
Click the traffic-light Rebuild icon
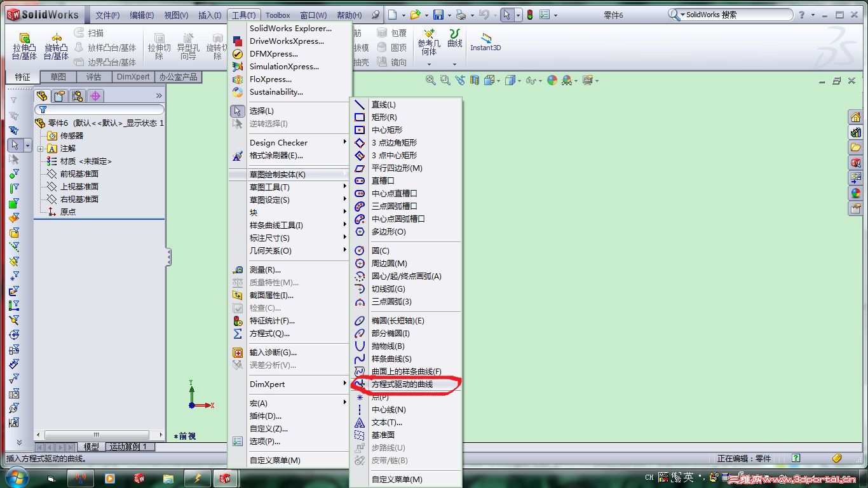point(530,15)
